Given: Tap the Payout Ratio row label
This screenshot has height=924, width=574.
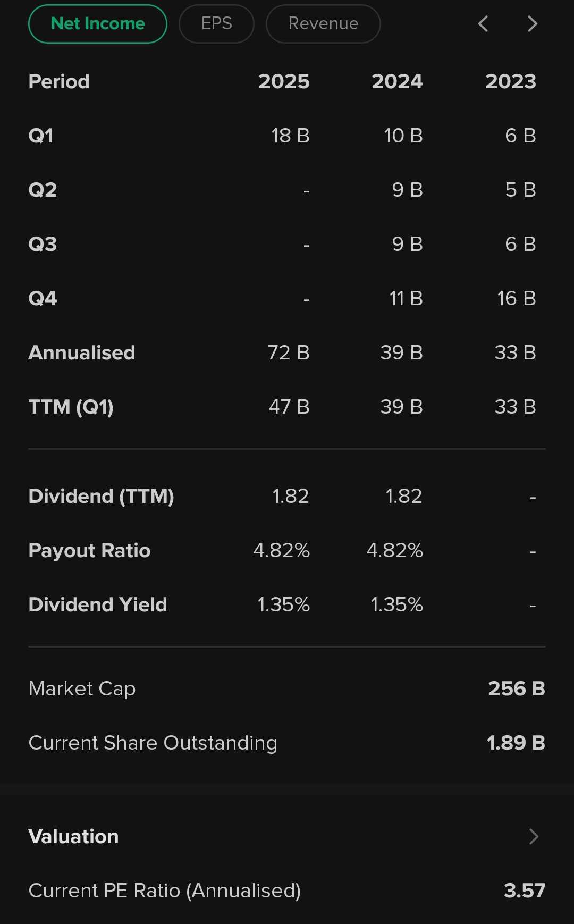Looking at the screenshot, I should 89,550.
